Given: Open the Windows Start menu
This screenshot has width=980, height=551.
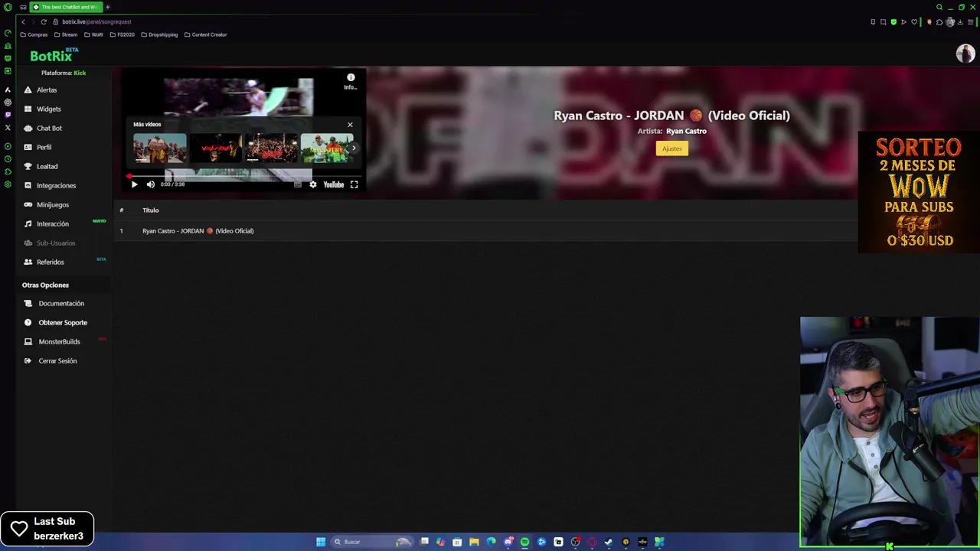Looking at the screenshot, I should (x=321, y=542).
